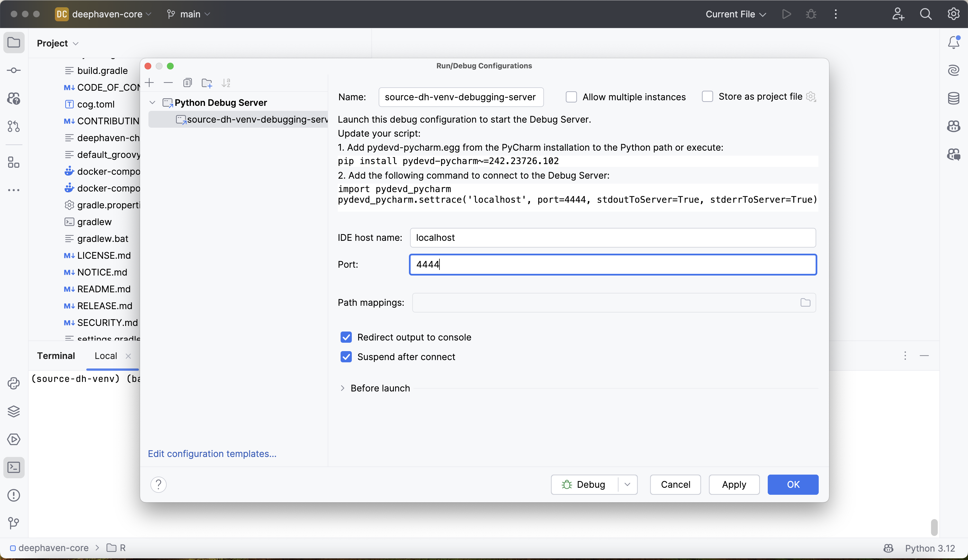968x560 pixels.
Task: Open the Commit tool window icon
Action: pyautogui.click(x=14, y=70)
